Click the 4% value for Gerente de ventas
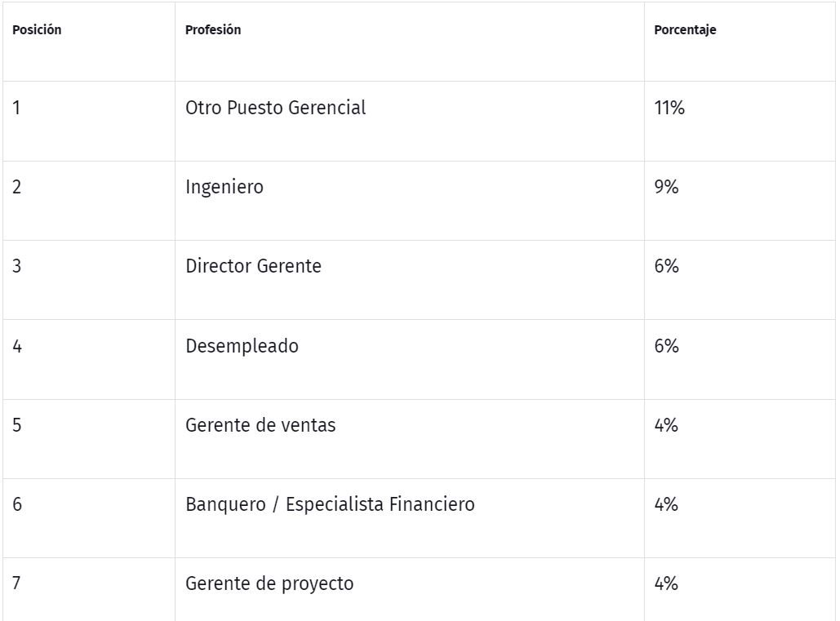This screenshot has width=840, height=621. pyautogui.click(x=666, y=425)
